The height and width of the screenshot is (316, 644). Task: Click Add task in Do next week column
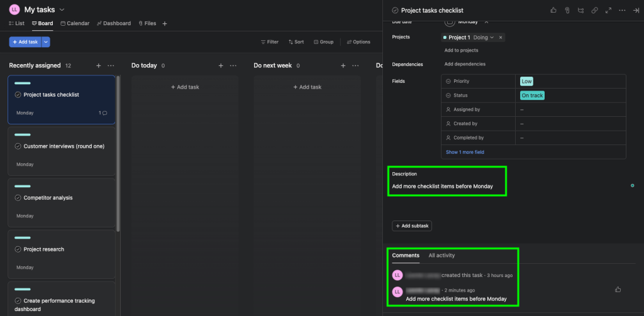pos(307,87)
